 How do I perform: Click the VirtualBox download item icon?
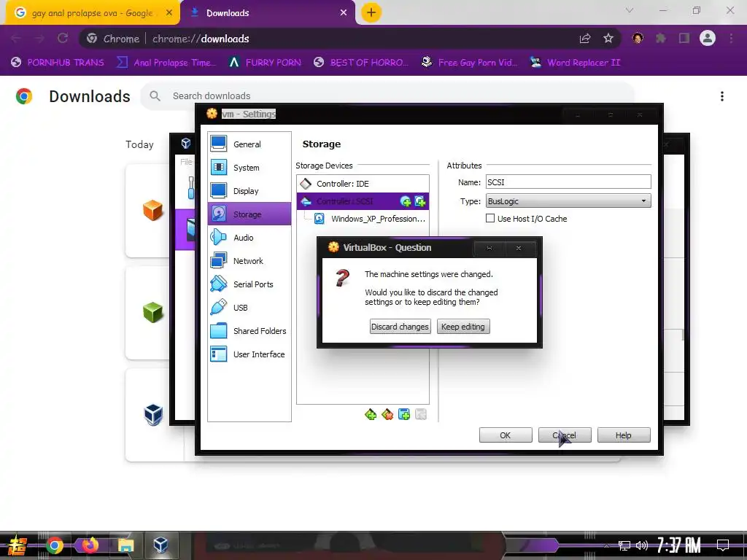tap(153, 414)
